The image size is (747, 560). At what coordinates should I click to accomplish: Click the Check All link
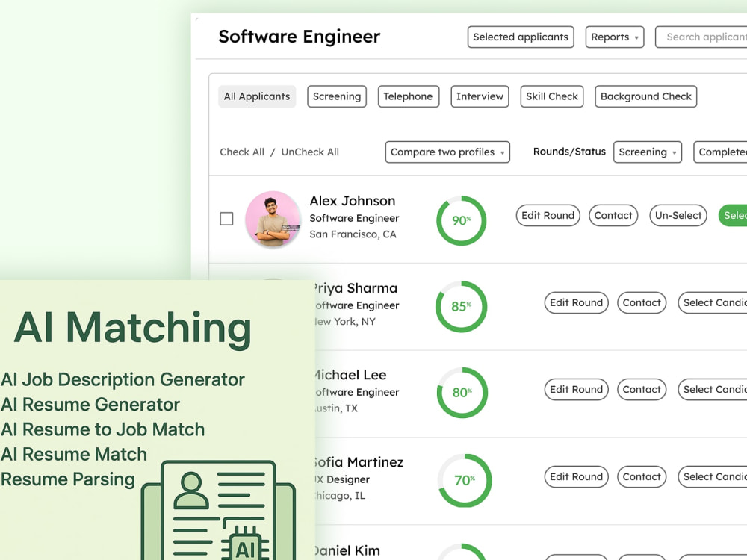coord(242,152)
